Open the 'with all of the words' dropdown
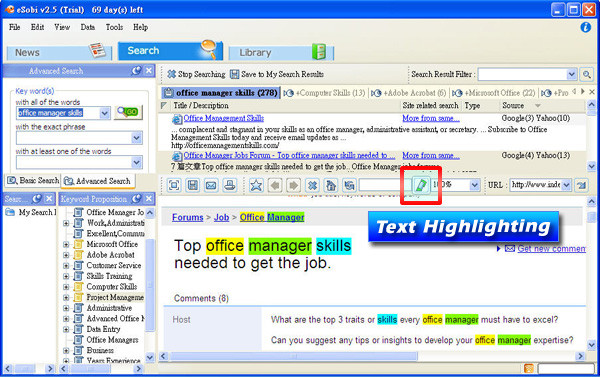 (104, 113)
